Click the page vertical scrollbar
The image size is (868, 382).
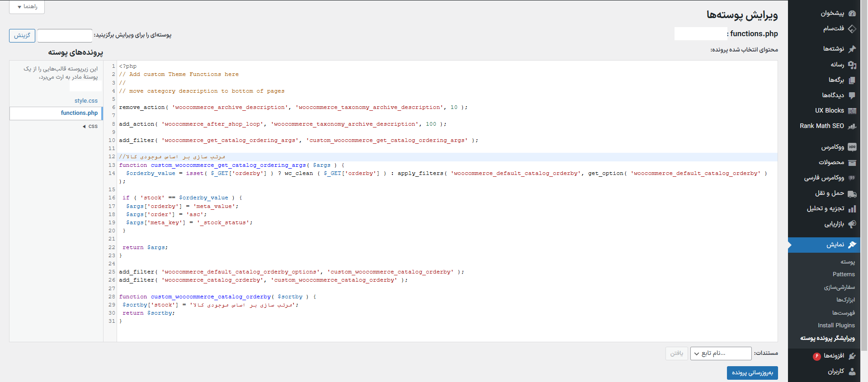click(864, 175)
